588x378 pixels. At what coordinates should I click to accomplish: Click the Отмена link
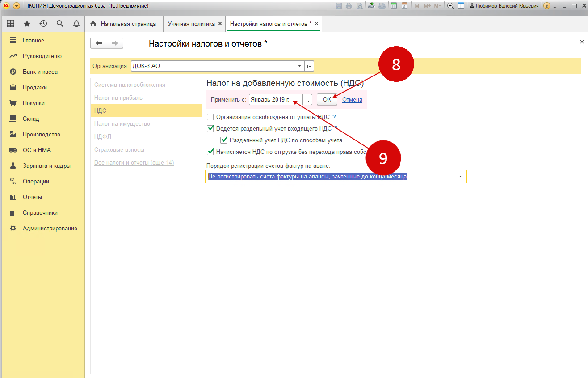[352, 99]
